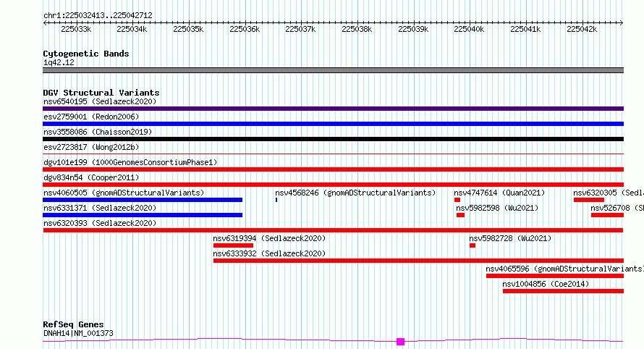Click the red bar under nsv6320305
The width and height of the screenshot is (644, 349).
pos(589,200)
